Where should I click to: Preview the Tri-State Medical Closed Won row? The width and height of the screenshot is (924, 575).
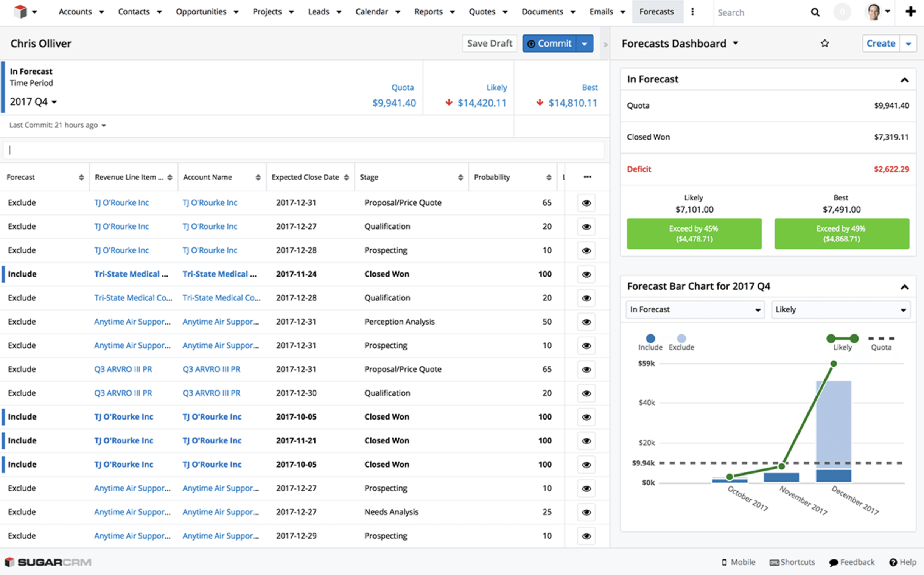click(586, 274)
